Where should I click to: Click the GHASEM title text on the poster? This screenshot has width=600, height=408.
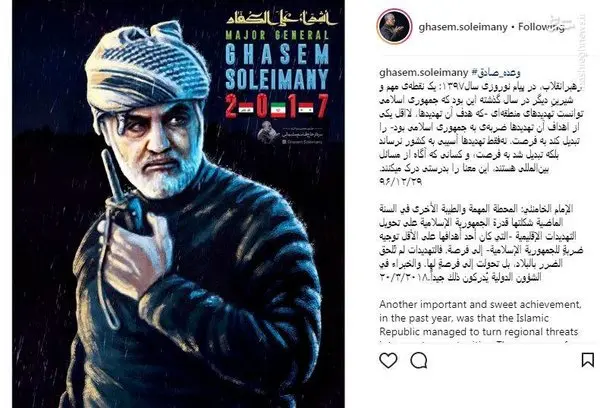277,54
